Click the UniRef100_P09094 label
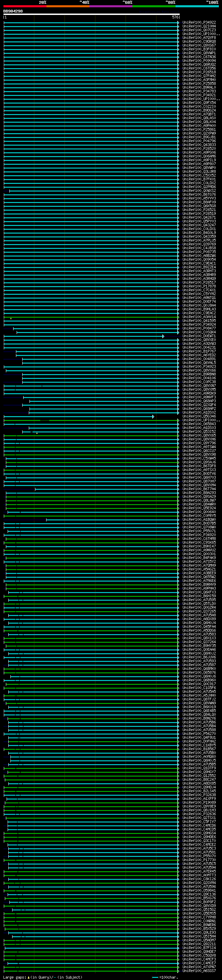The image size is (222, 980). click(x=199, y=60)
